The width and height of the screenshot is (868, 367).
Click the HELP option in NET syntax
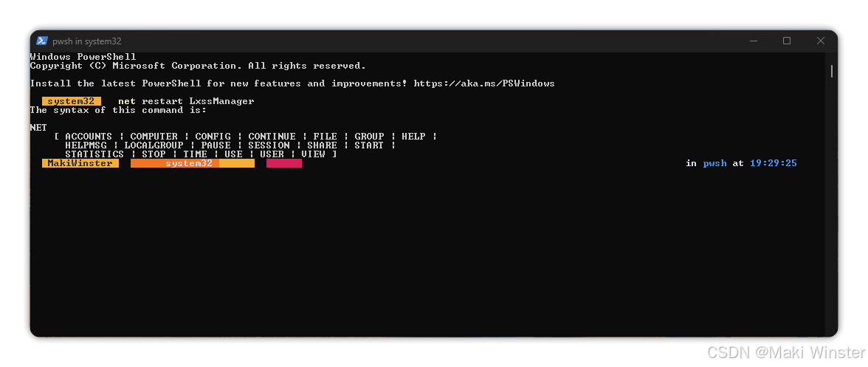click(x=413, y=136)
